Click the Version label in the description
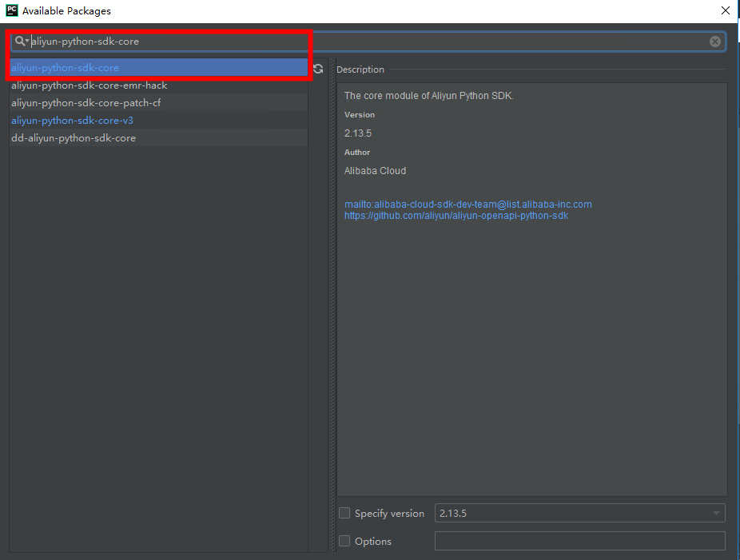This screenshot has width=740, height=560. click(x=359, y=115)
